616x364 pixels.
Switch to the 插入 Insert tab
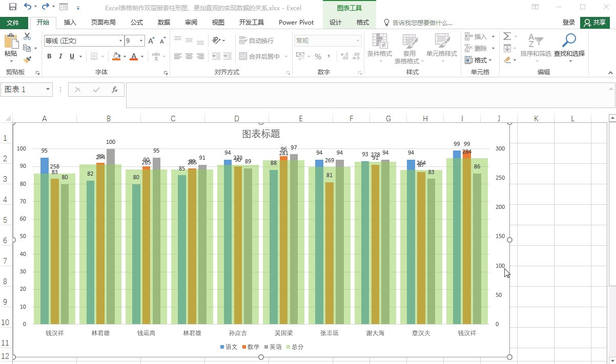[x=70, y=23]
